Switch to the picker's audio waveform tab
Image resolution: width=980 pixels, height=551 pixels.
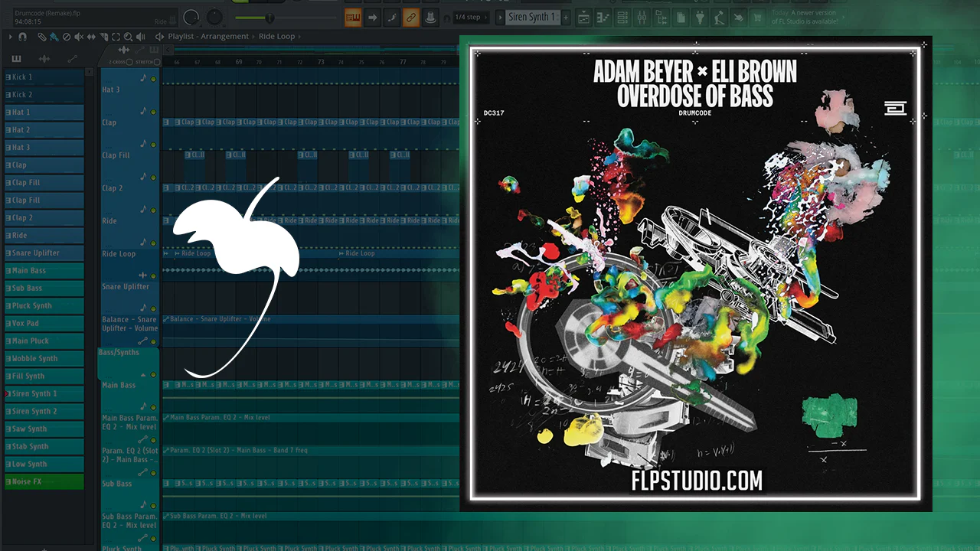coord(44,59)
